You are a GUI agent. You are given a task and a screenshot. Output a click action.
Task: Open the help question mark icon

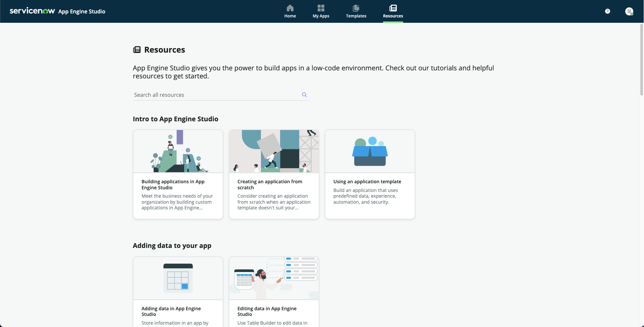607,11
